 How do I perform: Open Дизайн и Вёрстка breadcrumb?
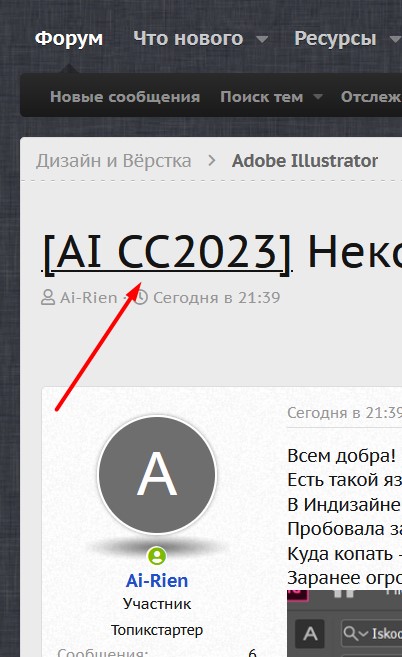pyautogui.click(x=114, y=161)
